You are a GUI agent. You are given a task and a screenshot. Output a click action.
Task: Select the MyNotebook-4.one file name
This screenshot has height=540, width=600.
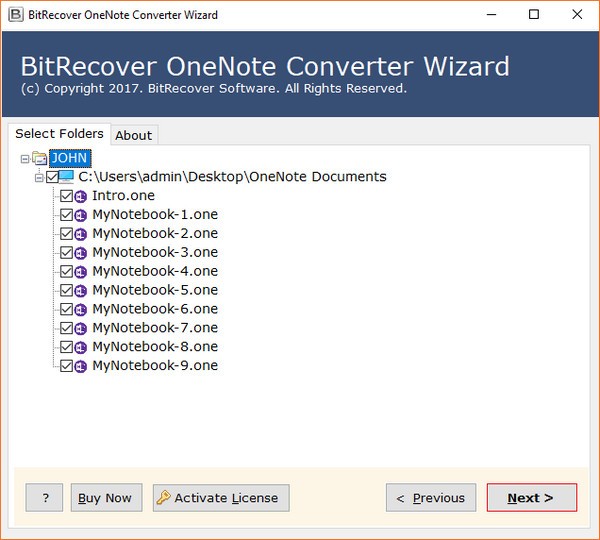click(x=155, y=271)
